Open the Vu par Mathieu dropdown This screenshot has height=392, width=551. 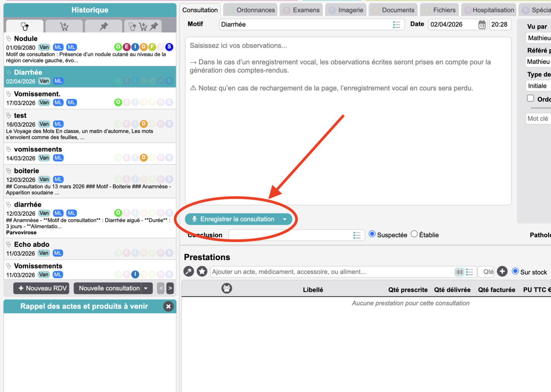point(538,38)
